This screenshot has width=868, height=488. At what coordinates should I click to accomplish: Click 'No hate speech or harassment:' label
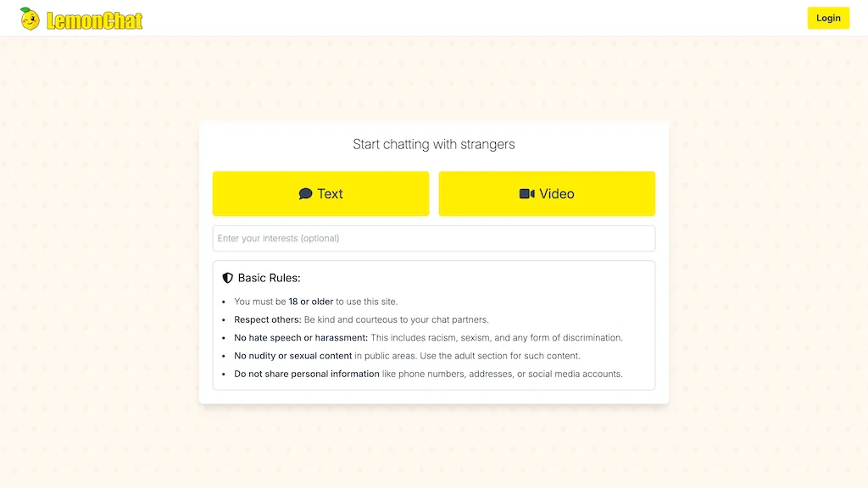click(x=301, y=337)
